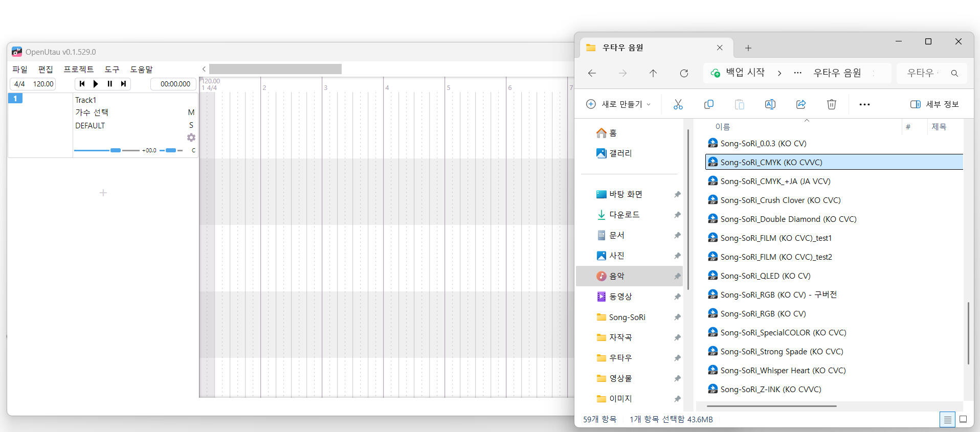Open the 가수 선택 singer dropdown
The height and width of the screenshot is (432, 980).
92,112
